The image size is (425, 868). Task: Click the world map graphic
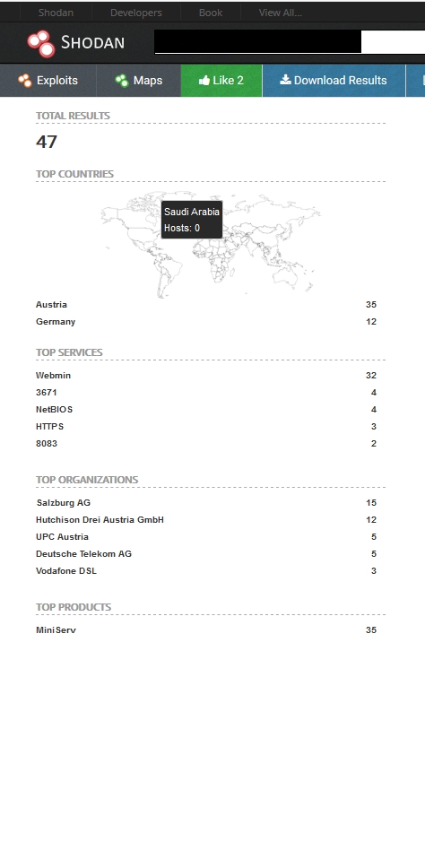pyautogui.click(x=211, y=244)
